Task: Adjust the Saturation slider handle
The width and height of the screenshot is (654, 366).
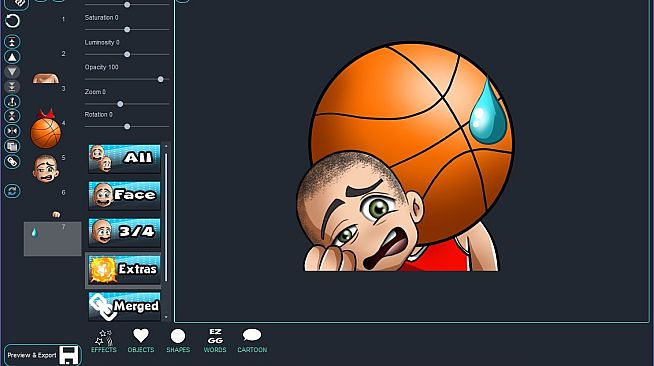Action: [x=127, y=30]
